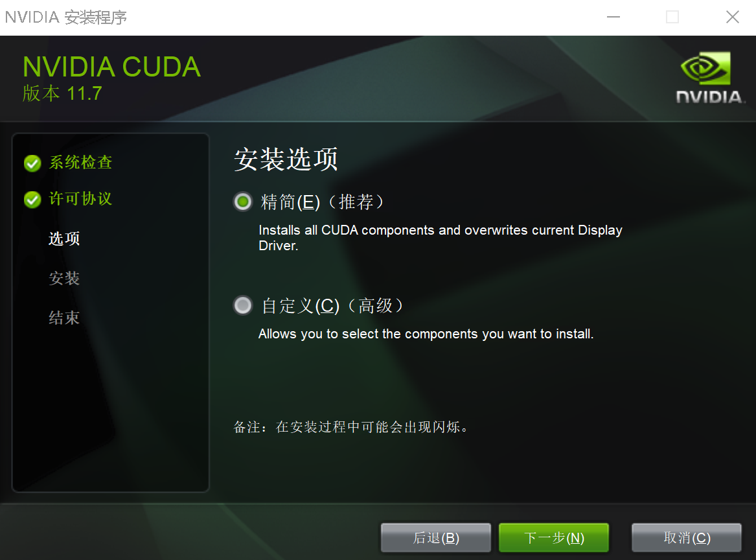Minimize the NVIDIA 安装程序 window

pos(613,17)
